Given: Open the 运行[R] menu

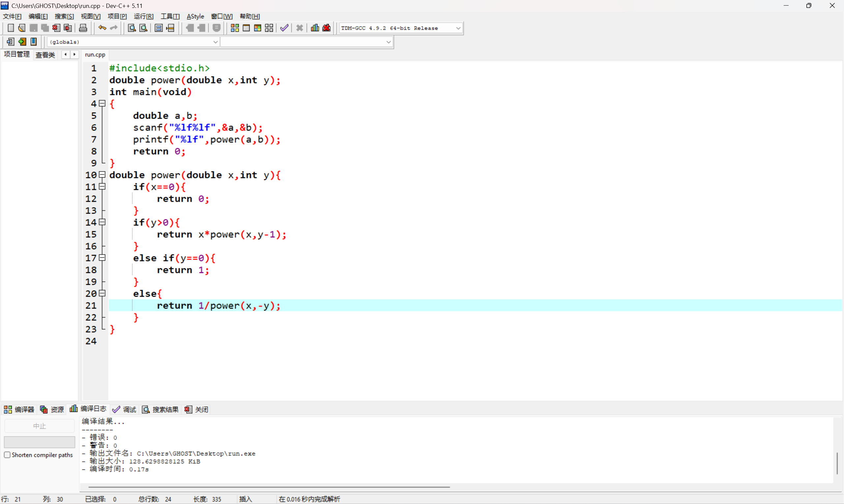Looking at the screenshot, I should point(143,16).
